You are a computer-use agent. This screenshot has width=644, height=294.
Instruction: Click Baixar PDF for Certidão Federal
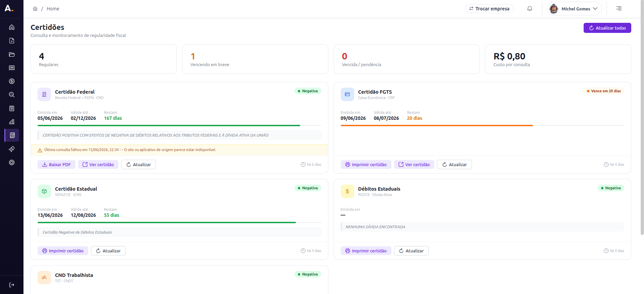[56, 164]
